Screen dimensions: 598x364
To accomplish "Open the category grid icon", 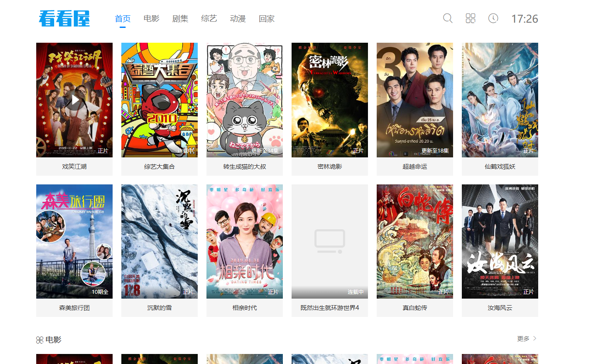I will click(x=470, y=18).
